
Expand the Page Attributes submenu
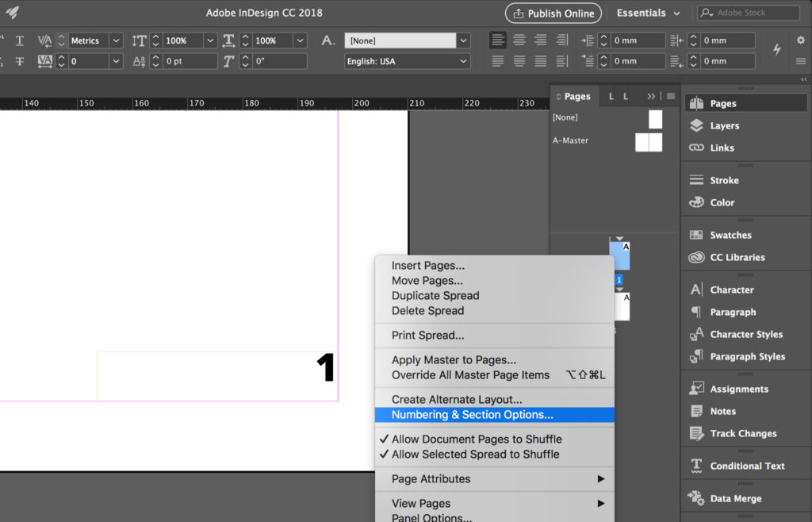tap(431, 478)
